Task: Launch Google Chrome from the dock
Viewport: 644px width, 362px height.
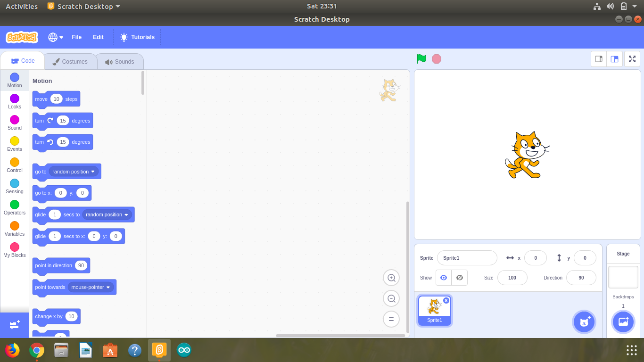Action: pos(37,350)
